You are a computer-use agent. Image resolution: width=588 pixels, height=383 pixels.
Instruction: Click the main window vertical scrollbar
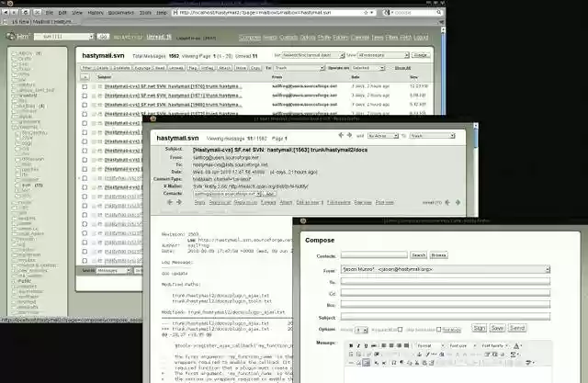click(x=443, y=72)
